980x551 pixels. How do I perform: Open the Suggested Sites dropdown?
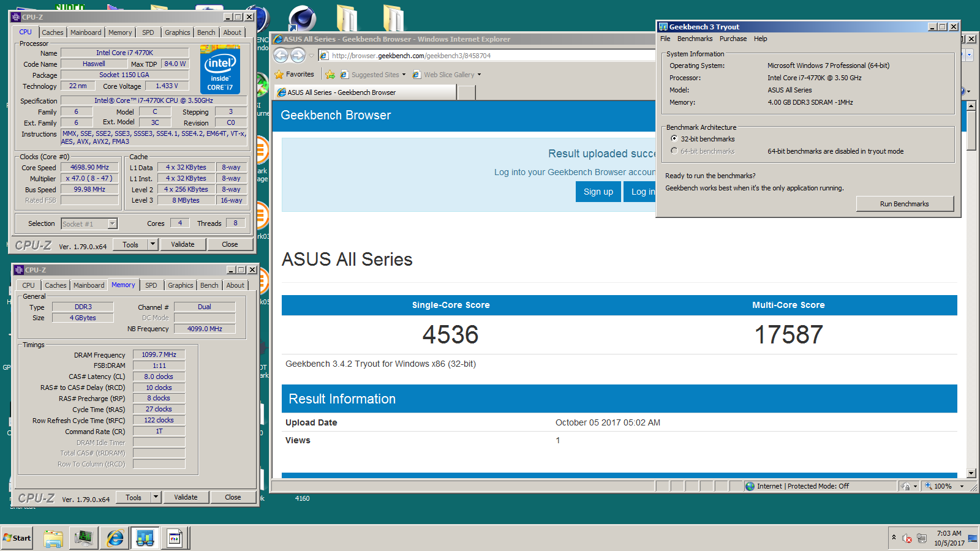click(404, 75)
